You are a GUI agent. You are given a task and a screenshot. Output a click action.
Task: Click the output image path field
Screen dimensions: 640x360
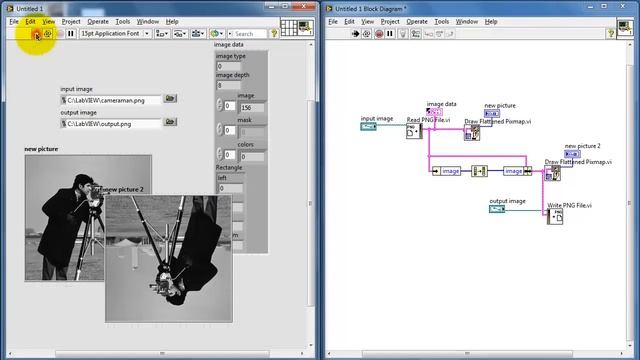click(x=111, y=124)
